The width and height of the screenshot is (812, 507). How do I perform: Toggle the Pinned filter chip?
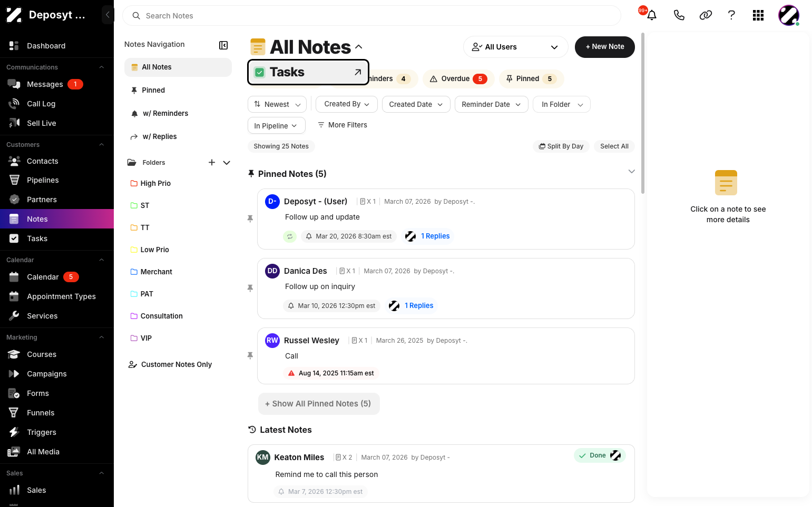(x=531, y=79)
